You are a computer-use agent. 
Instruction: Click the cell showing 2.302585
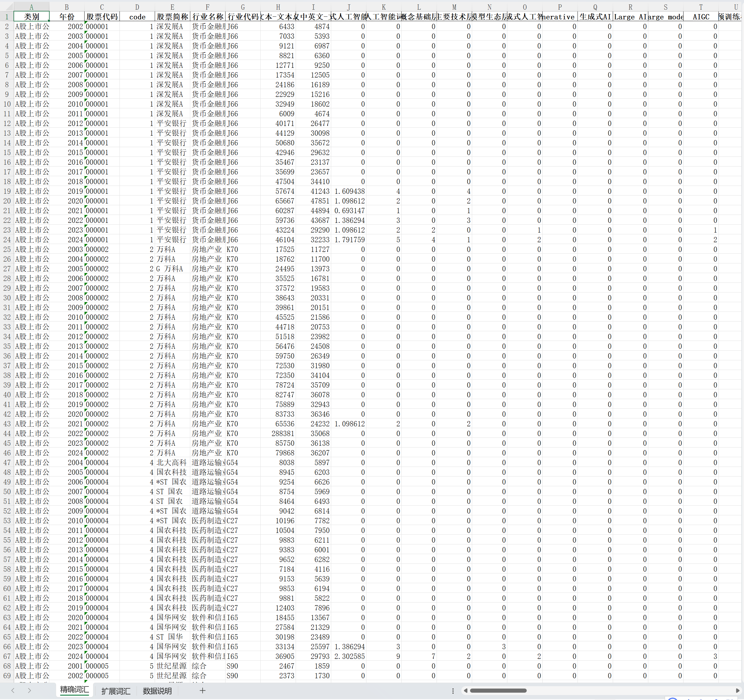click(x=349, y=656)
